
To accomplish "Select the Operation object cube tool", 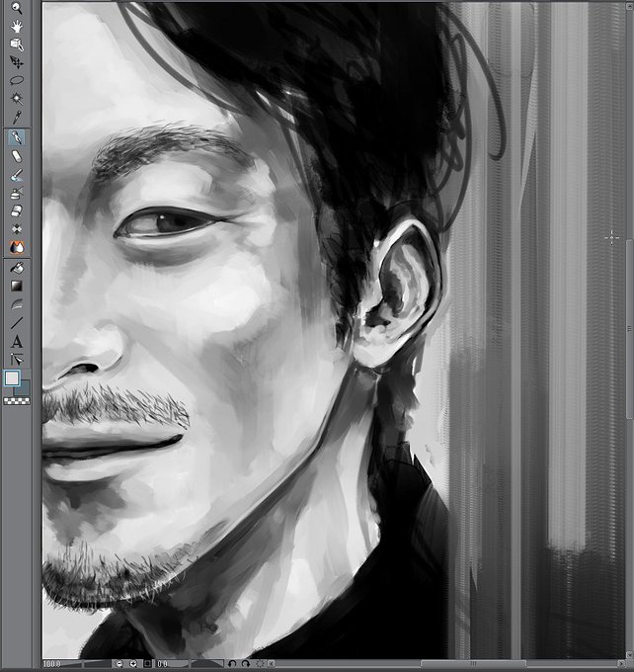I will [x=16, y=44].
